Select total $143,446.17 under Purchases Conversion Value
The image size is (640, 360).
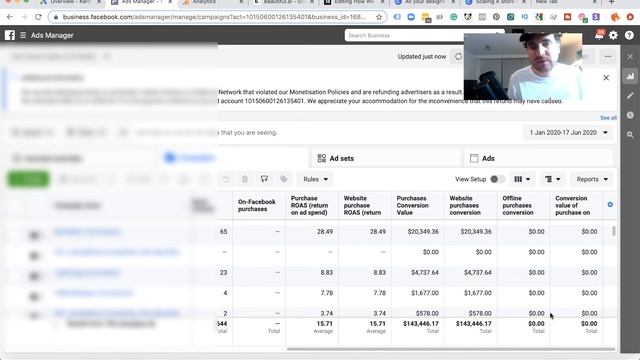[421, 324]
